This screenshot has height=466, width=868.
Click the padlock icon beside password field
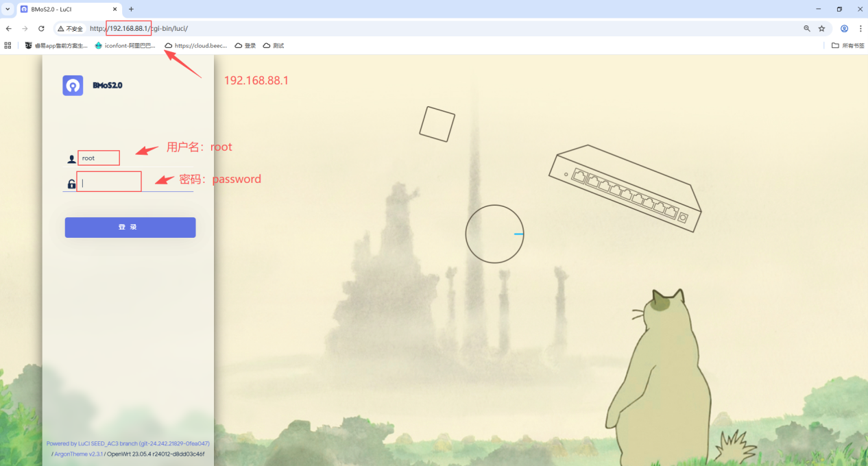click(71, 184)
